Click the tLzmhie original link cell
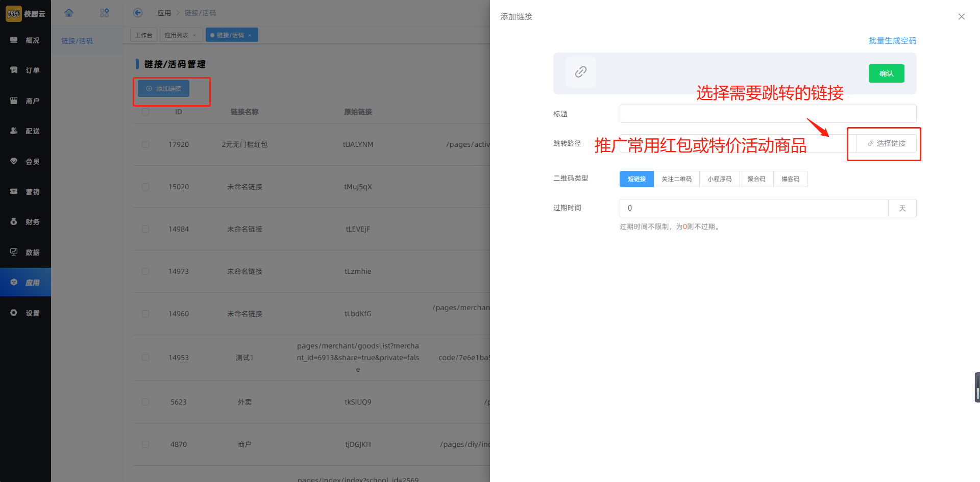The image size is (980, 482). point(358,271)
